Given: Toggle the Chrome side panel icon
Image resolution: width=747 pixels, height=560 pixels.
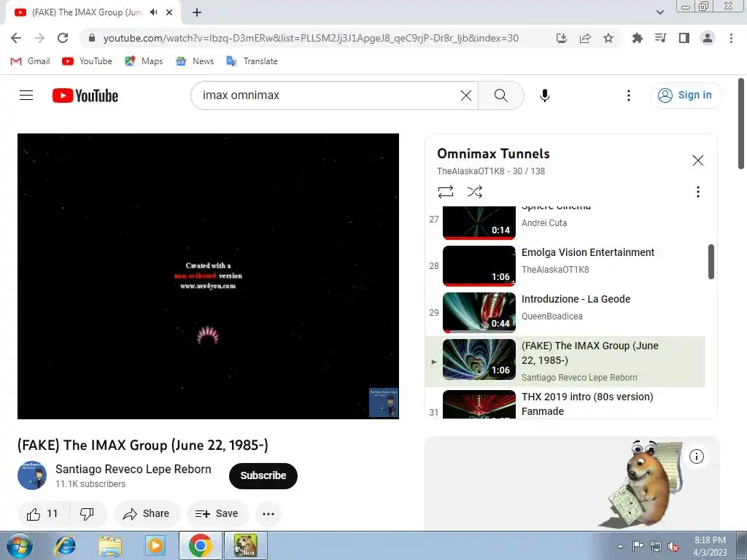Looking at the screenshot, I should pyautogui.click(x=684, y=38).
